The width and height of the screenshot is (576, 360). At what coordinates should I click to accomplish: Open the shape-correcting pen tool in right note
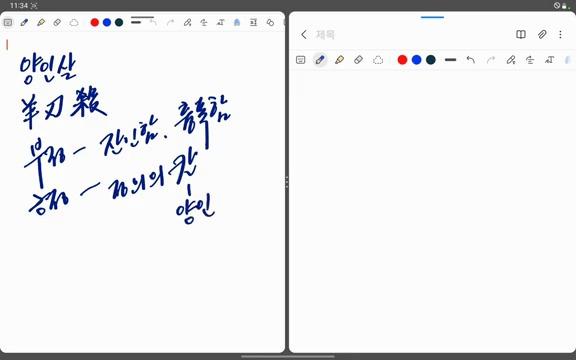511,60
